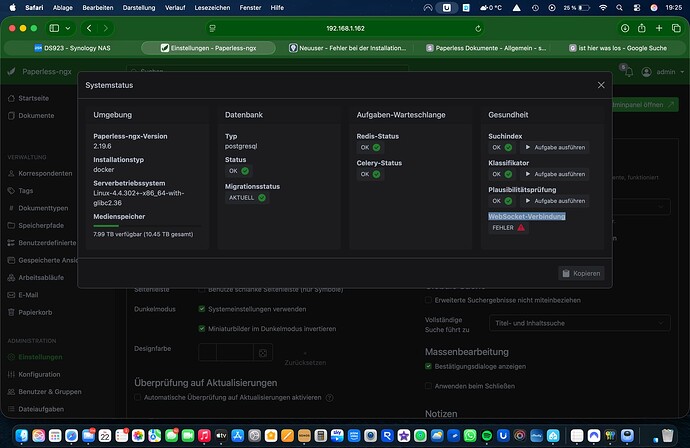Open the Designfarbe color picker icon
The image size is (690, 448).
pyautogui.click(x=263, y=353)
